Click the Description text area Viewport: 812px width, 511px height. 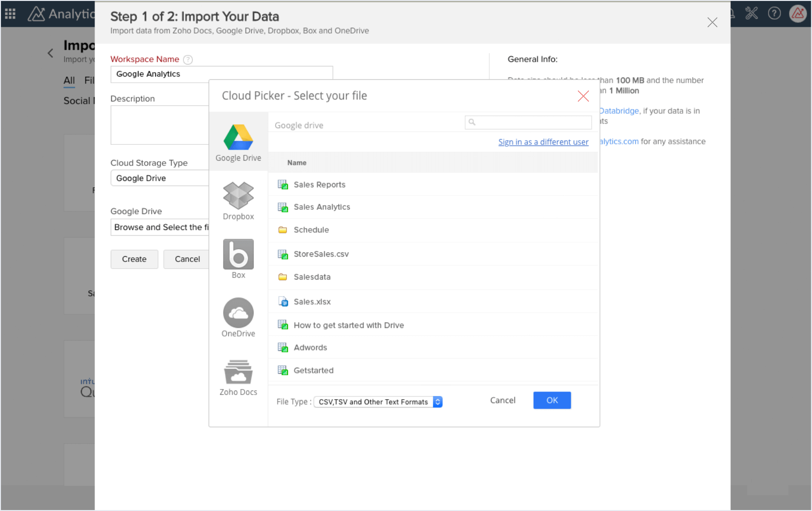[160, 125]
